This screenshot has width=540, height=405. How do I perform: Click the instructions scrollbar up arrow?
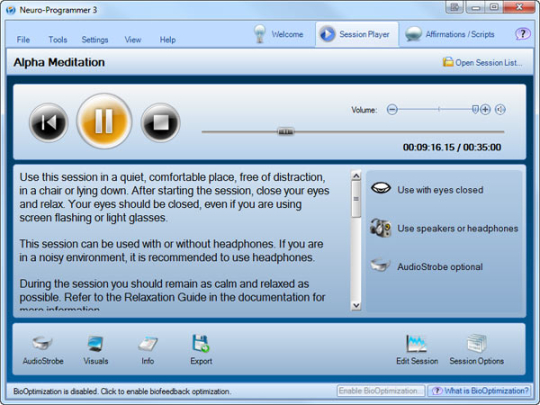click(x=356, y=176)
